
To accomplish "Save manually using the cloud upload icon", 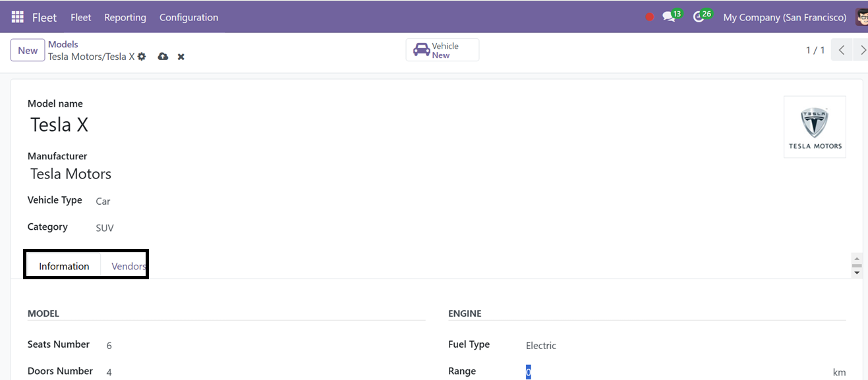I will pos(163,57).
